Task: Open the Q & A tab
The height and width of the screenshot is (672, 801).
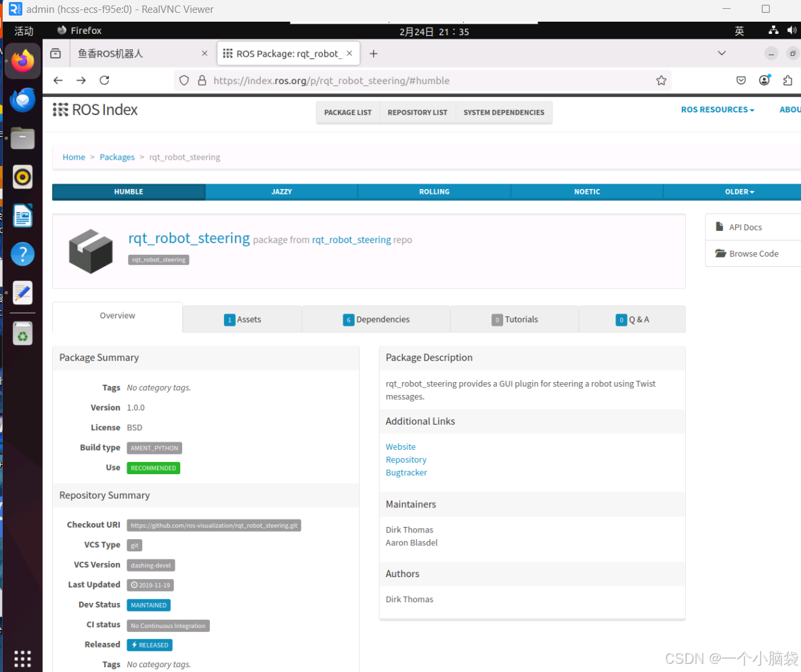Action: 632,319
